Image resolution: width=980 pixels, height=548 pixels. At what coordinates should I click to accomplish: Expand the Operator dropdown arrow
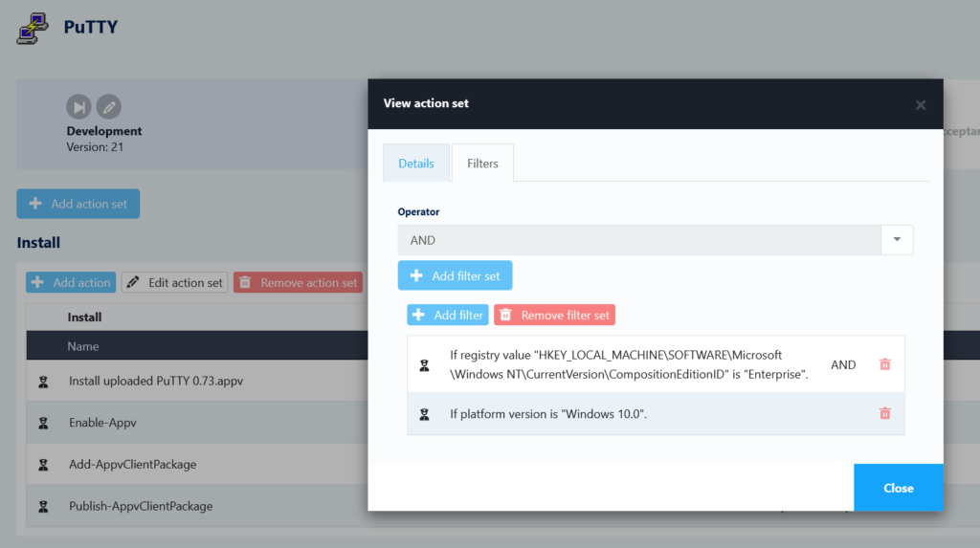[897, 240]
